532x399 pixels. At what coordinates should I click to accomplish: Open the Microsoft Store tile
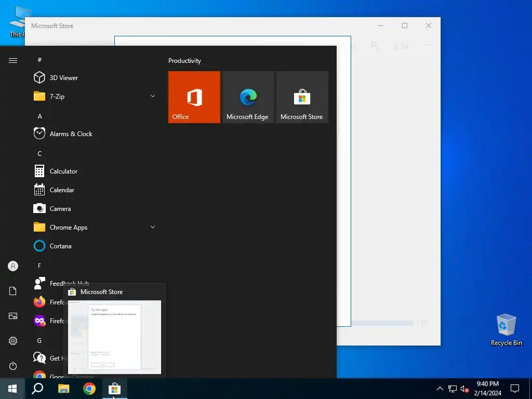(302, 97)
